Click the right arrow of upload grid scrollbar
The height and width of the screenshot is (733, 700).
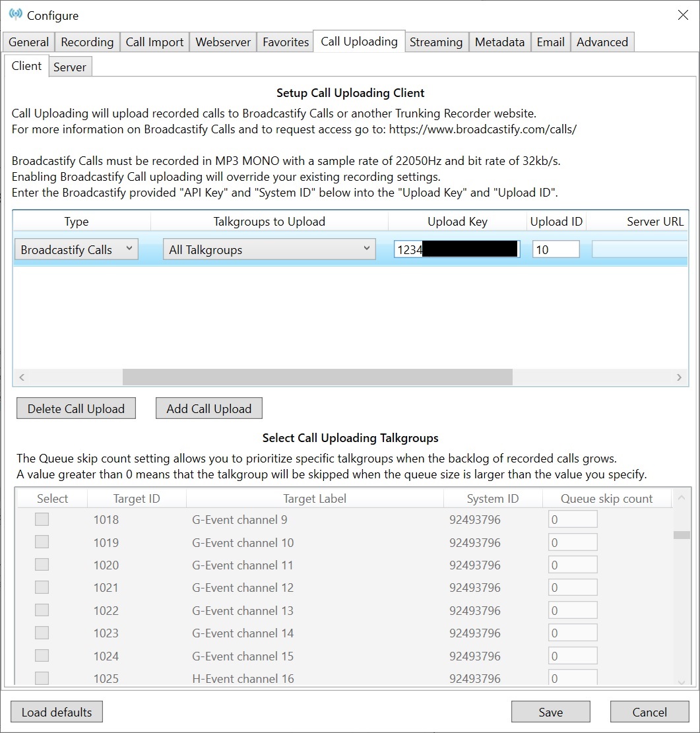point(680,377)
